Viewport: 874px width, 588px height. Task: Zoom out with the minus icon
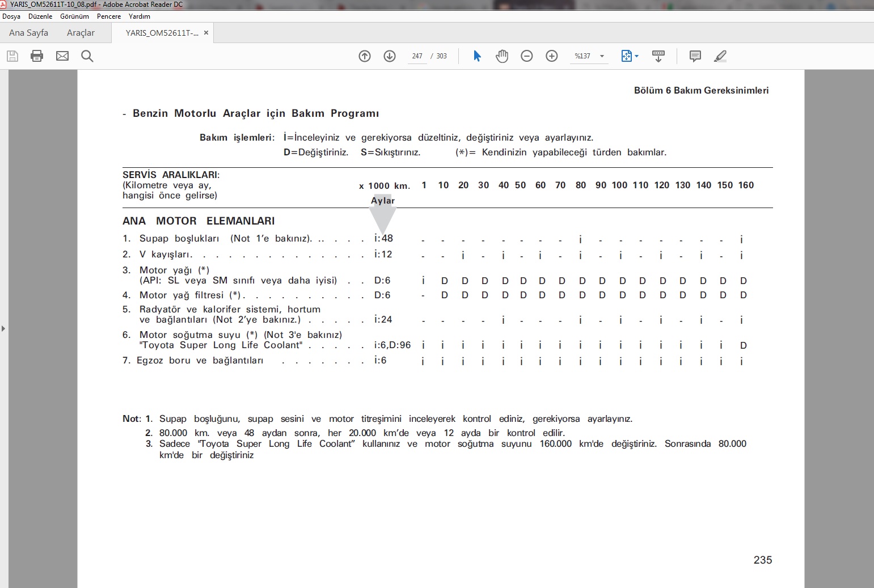[x=527, y=56]
